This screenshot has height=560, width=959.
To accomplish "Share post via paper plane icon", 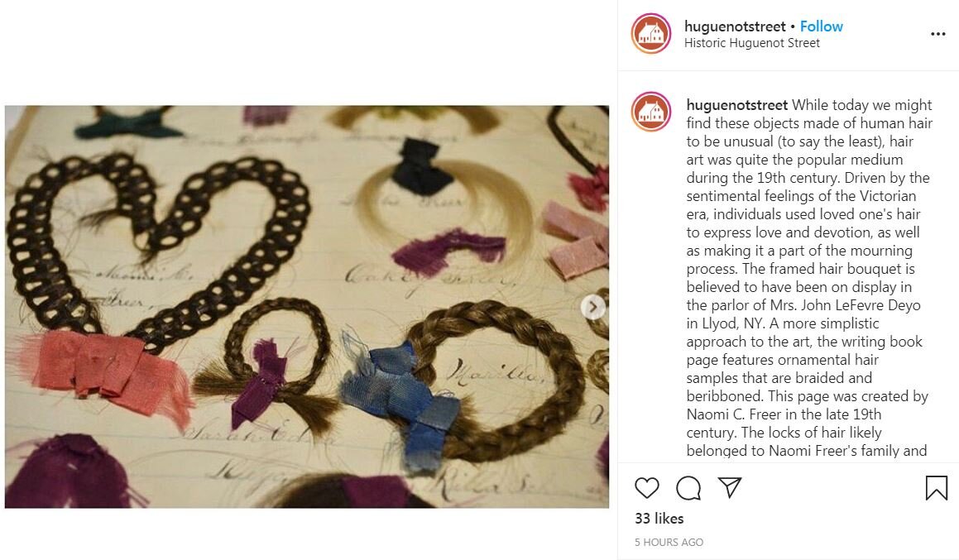I will (x=730, y=487).
